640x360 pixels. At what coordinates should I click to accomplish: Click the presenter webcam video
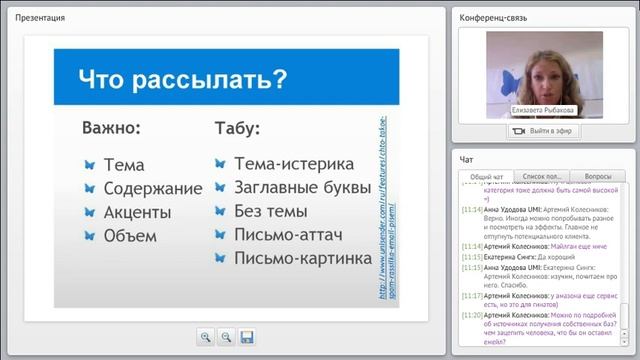544,75
